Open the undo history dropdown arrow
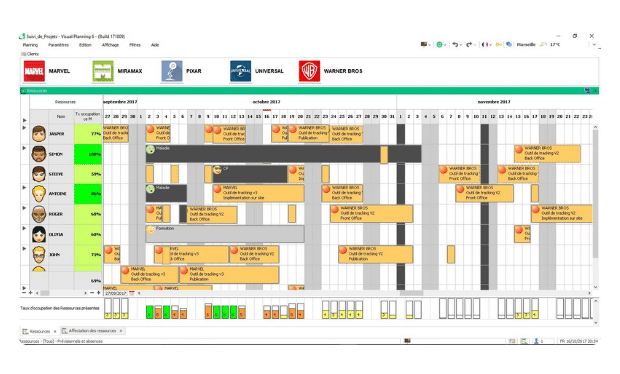The height and width of the screenshot is (374, 620). pos(461,45)
